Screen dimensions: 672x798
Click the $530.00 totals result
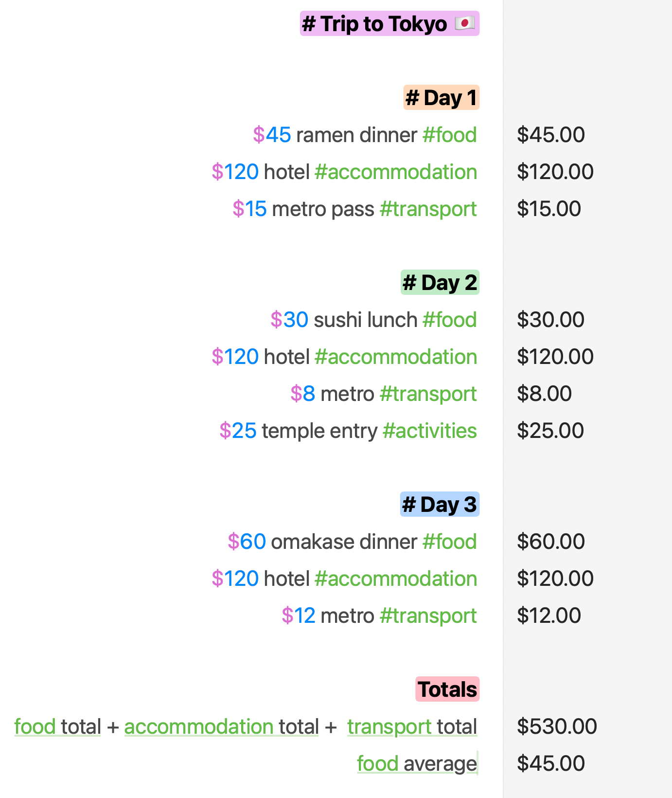557,726
